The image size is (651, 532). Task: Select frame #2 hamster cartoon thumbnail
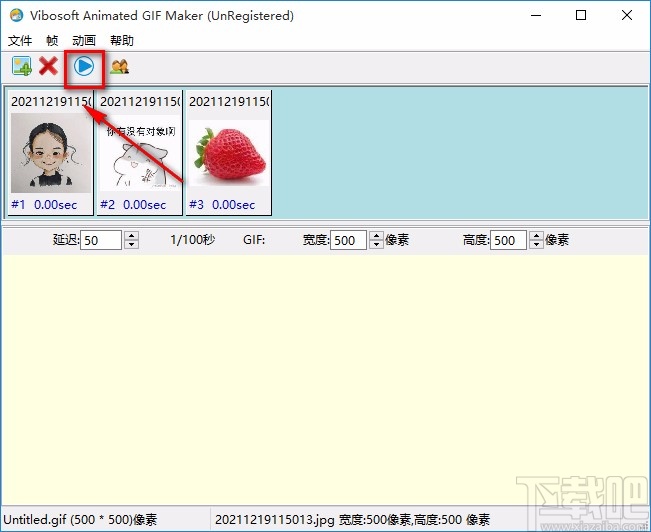tap(140, 155)
